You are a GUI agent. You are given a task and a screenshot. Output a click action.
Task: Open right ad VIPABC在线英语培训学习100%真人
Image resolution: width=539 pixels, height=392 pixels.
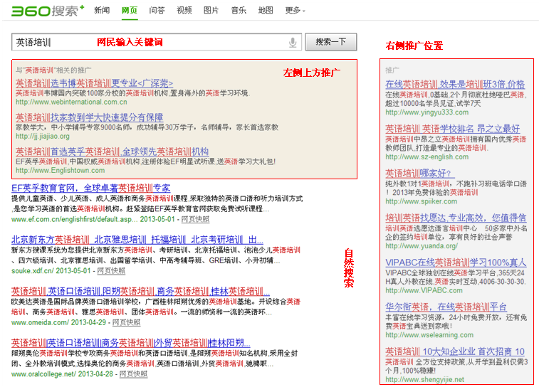point(456,263)
